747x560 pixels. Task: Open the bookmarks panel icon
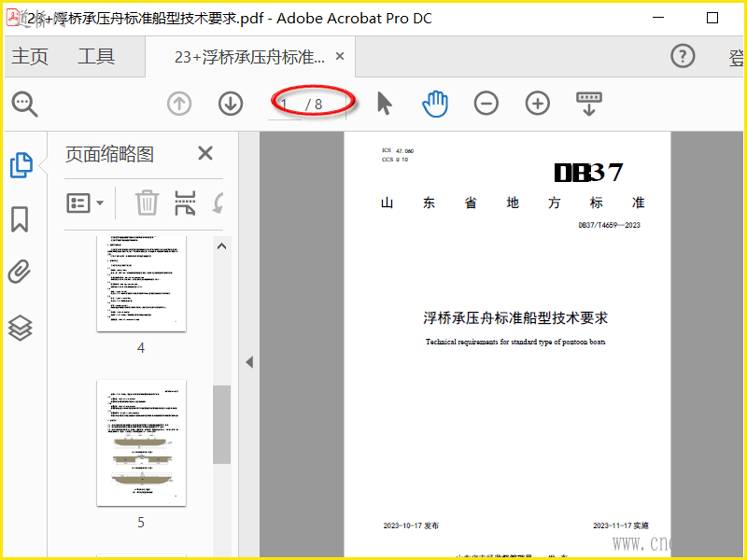(20, 219)
